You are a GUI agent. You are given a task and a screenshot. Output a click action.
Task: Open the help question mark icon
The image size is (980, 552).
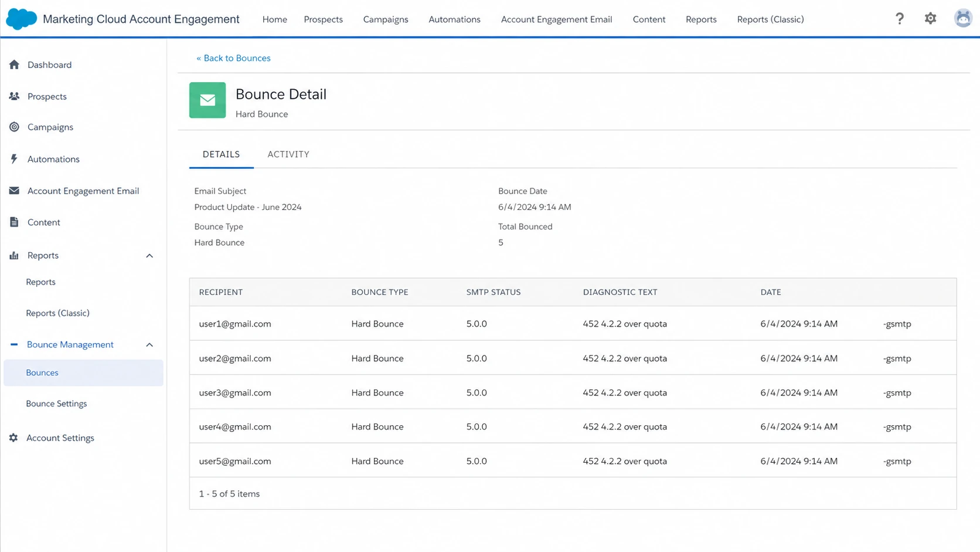click(x=900, y=19)
